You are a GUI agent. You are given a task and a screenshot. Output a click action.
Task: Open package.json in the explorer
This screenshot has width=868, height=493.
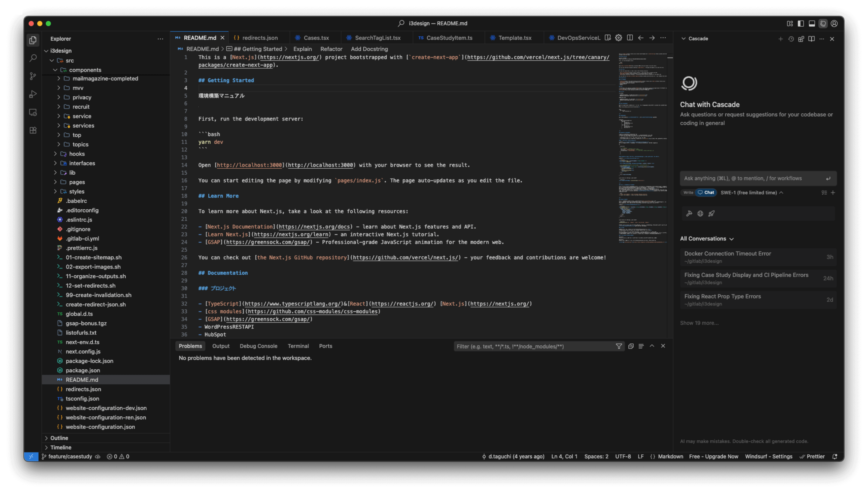(x=83, y=370)
